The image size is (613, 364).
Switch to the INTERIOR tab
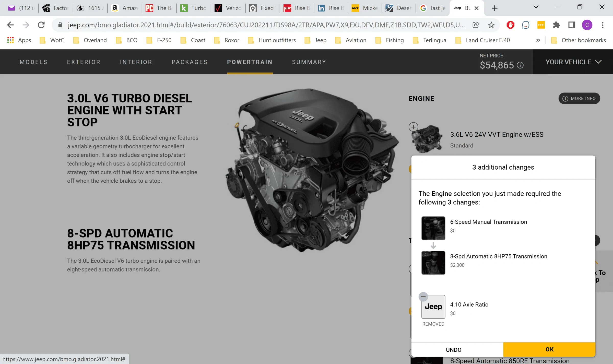pyautogui.click(x=136, y=62)
